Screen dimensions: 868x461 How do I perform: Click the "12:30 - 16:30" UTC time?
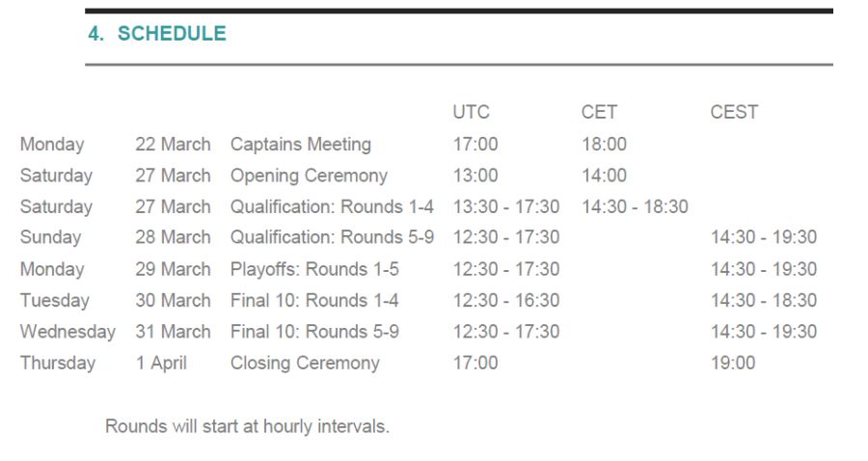click(505, 300)
